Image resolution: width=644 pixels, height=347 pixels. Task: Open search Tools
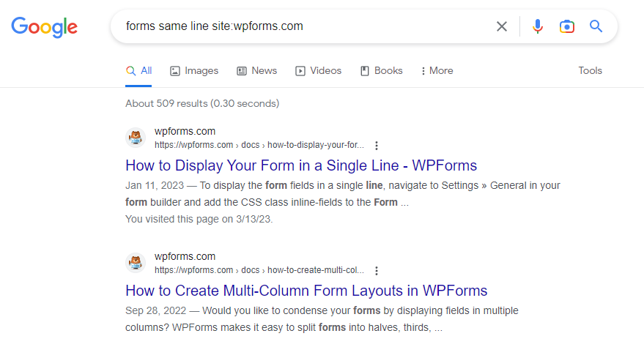tap(591, 70)
